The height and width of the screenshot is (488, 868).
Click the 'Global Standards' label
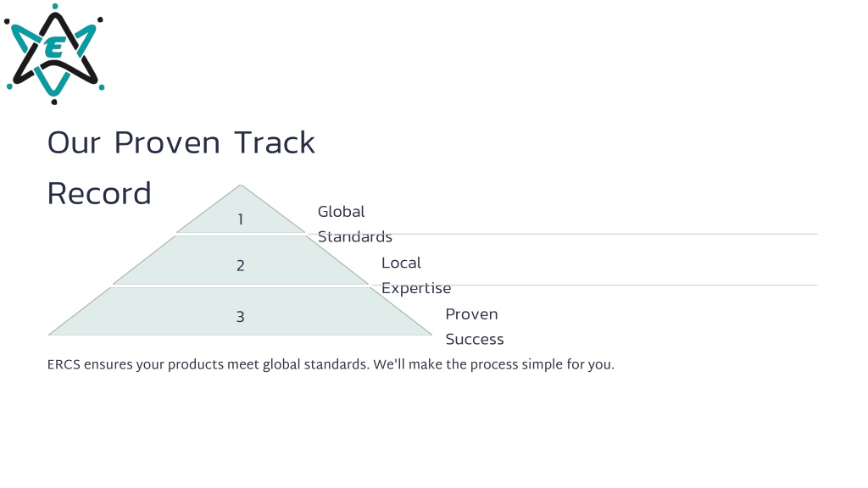point(355,224)
